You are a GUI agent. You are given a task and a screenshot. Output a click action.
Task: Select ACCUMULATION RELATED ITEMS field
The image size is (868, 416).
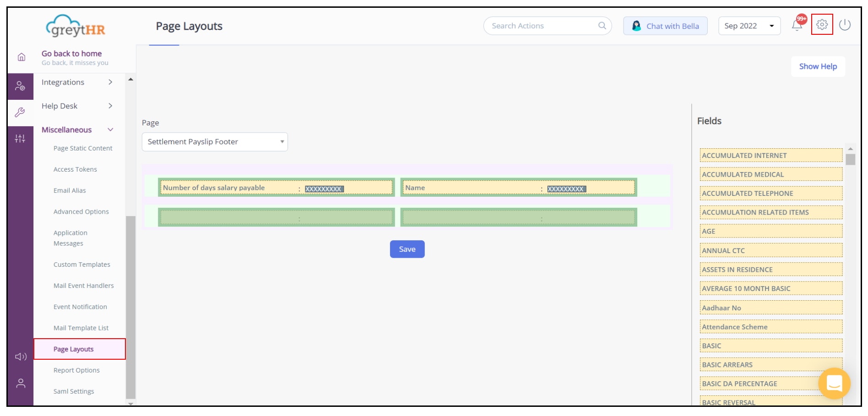click(771, 212)
